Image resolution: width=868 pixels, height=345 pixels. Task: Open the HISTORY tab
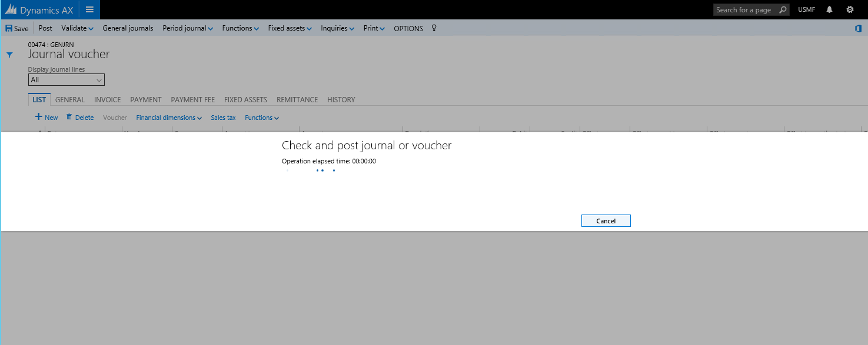pyautogui.click(x=341, y=100)
